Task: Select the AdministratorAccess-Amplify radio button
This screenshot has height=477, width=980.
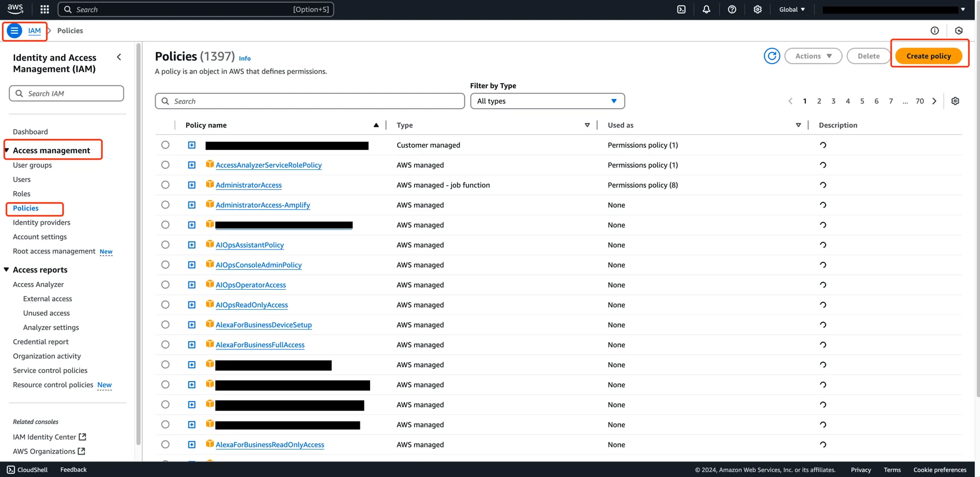Action: (x=165, y=205)
